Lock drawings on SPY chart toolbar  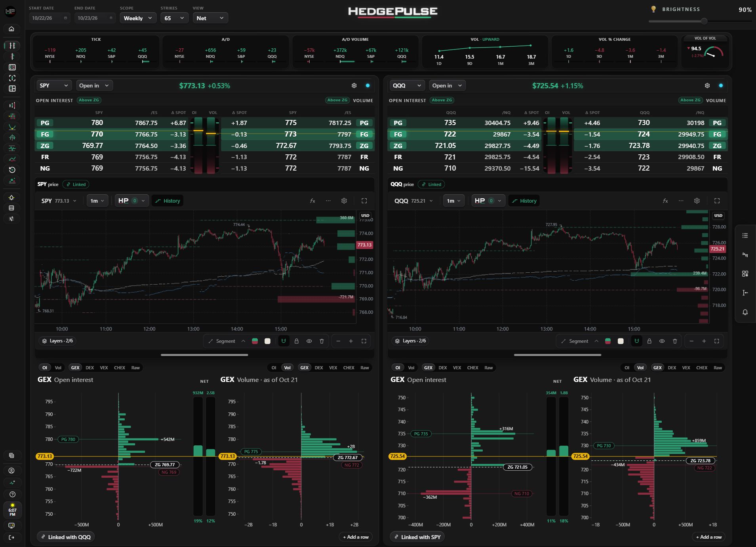(296, 341)
